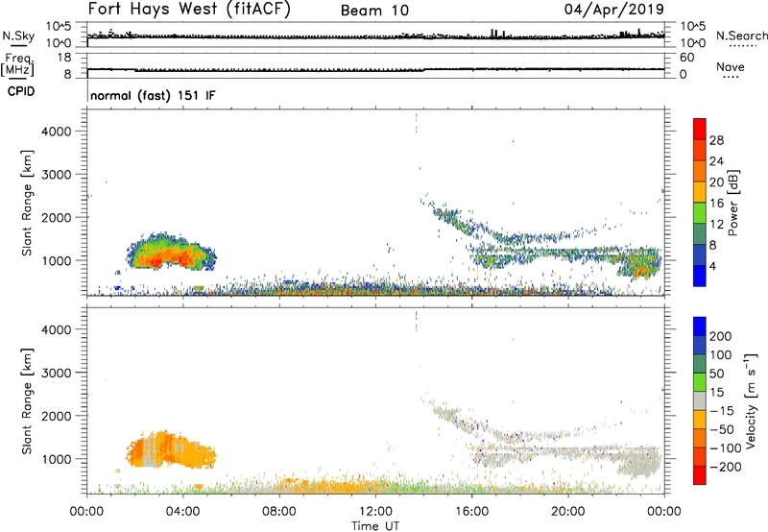Click the 'Fort Hays West (fitACF)' title
The width and height of the screenshot is (768, 532).
189,10
